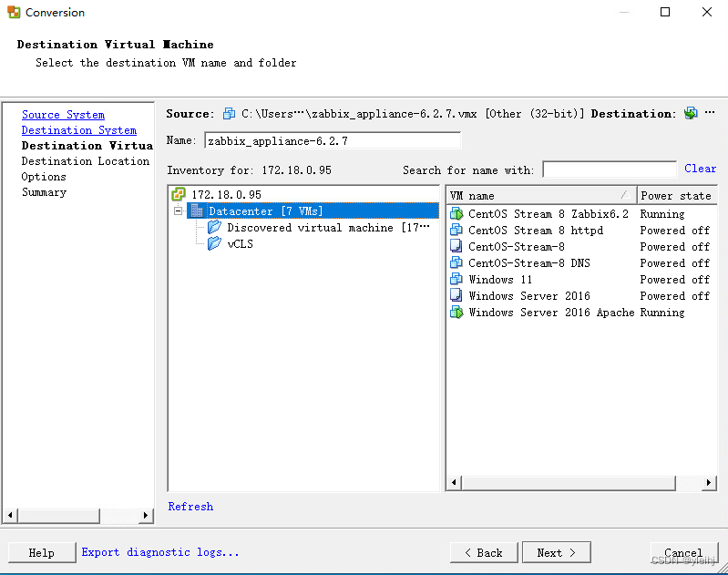Cancel the conversion wizard
Screen dimensions: 728x575
[684, 553]
